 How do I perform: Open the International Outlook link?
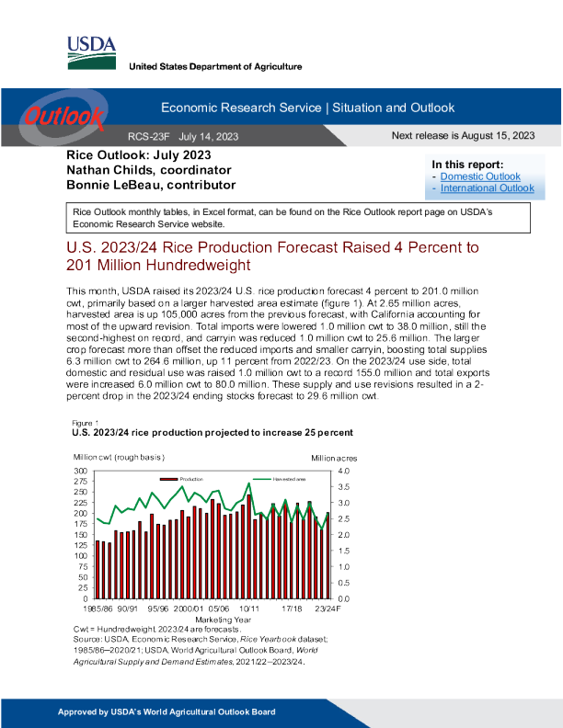pos(488,188)
